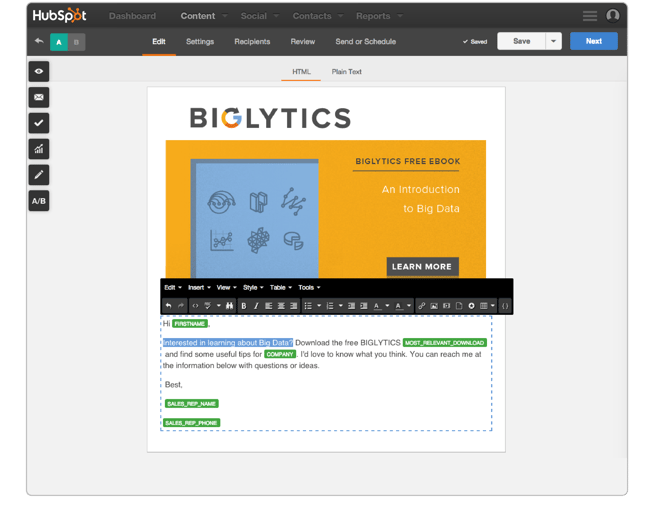The image size is (650, 525).
Task: Click the spellcheck icon
Action: tap(208, 306)
